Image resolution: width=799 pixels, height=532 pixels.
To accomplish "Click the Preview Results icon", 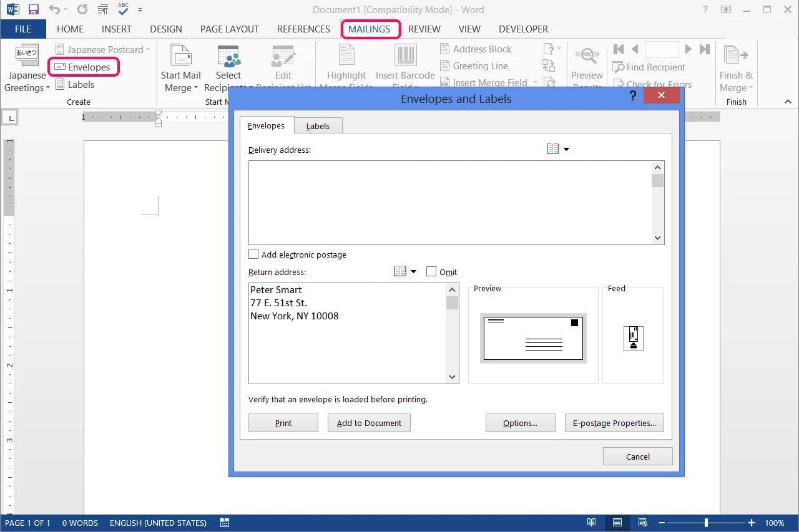I will pos(587,55).
